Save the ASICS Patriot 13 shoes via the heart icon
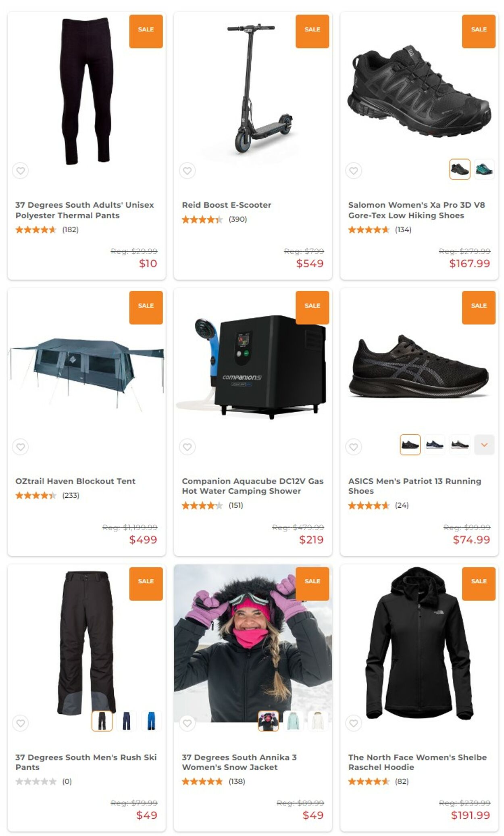 coord(354,447)
